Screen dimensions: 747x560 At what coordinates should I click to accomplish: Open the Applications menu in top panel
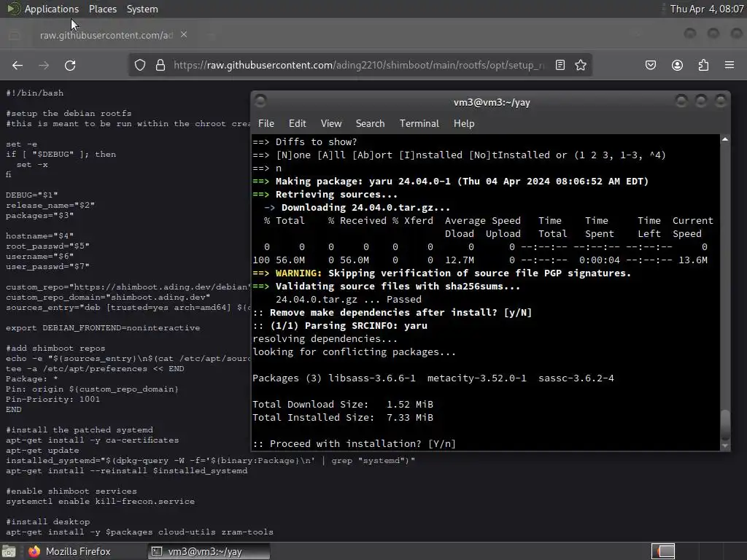(52, 9)
